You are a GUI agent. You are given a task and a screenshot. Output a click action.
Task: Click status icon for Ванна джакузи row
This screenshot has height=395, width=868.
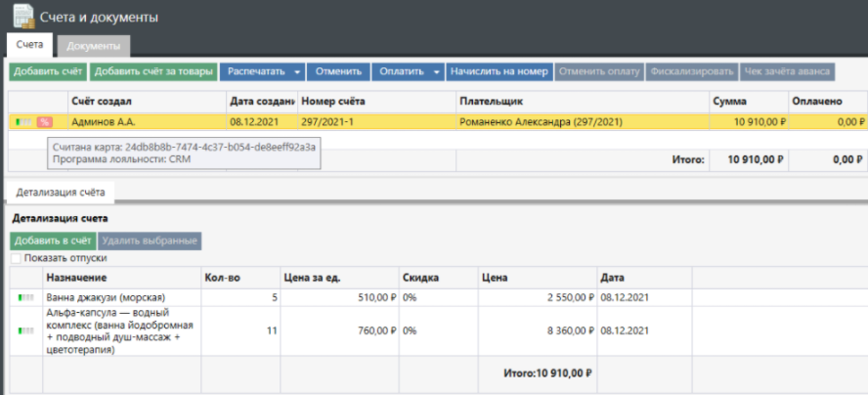coord(25,297)
